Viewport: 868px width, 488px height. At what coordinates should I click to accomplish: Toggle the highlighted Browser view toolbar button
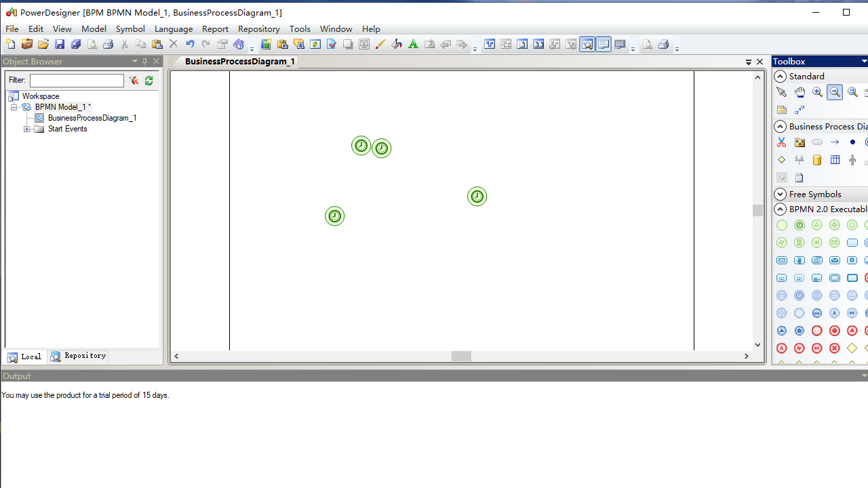coord(587,45)
